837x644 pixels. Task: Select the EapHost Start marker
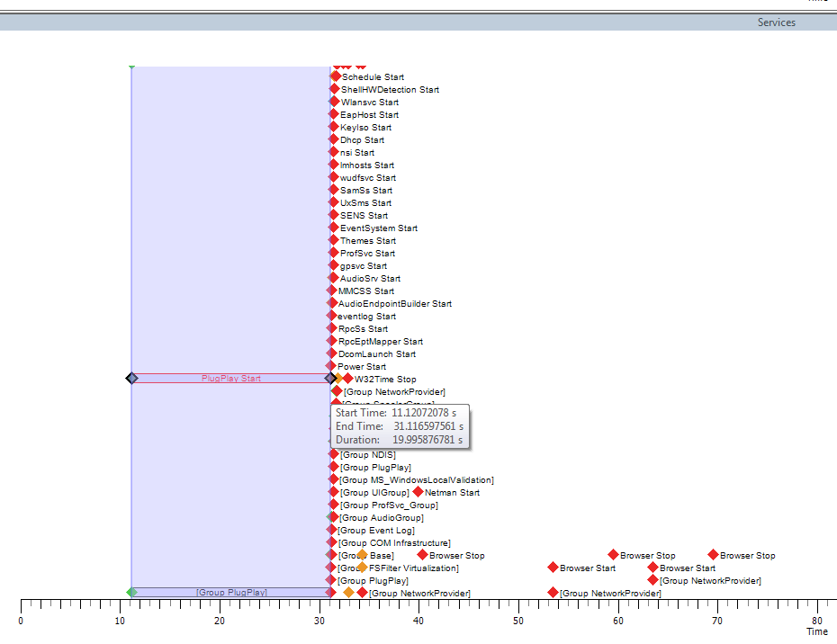(x=334, y=114)
